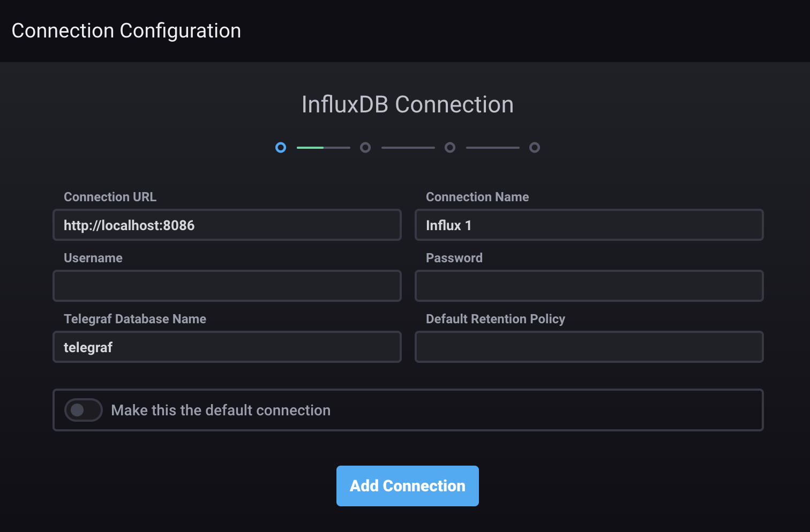Click the InfluxDB Connection heading

point(408,104)
